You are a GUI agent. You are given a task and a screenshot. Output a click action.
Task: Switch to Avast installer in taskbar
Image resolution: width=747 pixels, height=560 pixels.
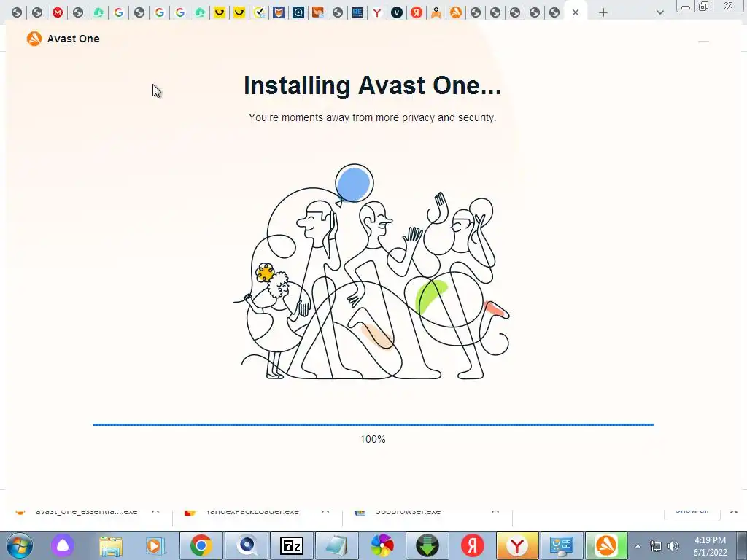click(606, 545)
